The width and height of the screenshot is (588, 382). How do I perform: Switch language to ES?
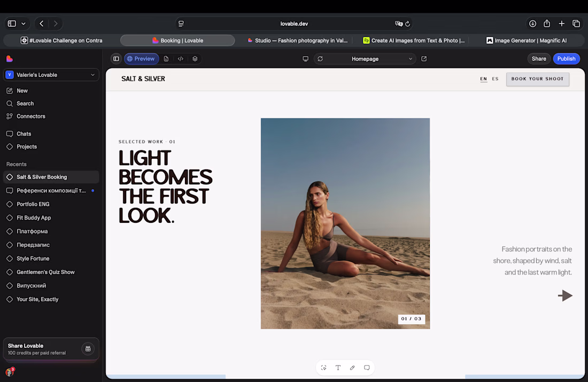(496, 79)
